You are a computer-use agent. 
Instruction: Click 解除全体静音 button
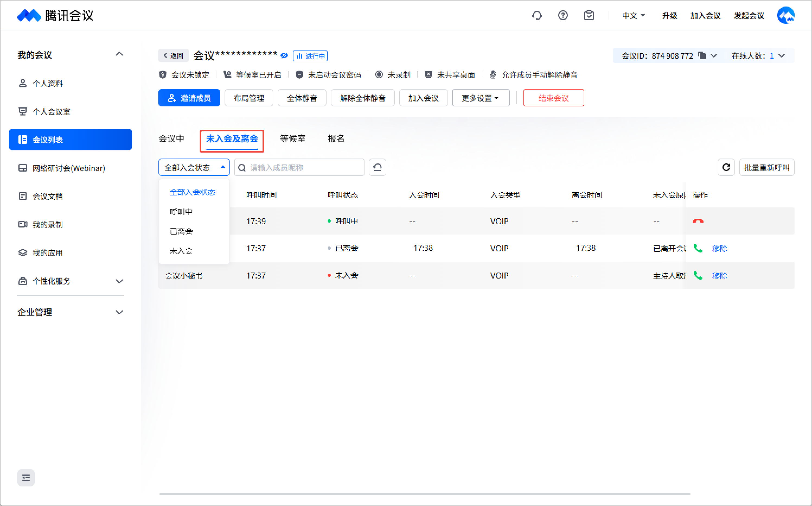click(363, 98)
